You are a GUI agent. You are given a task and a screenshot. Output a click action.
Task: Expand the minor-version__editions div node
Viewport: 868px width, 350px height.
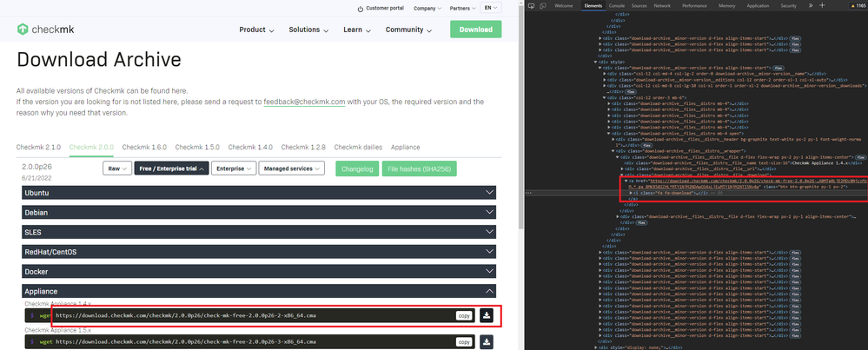click(605, 80)
